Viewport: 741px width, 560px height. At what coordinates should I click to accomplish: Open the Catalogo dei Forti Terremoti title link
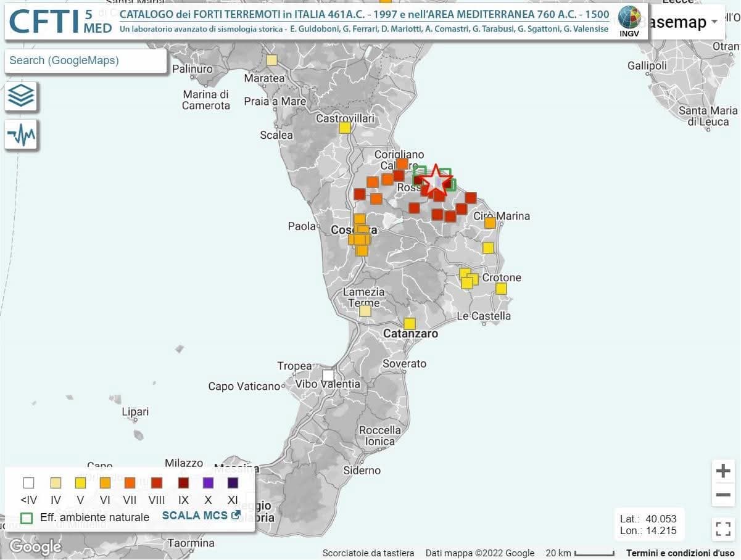pyautogui.click(x=364, y=14)
